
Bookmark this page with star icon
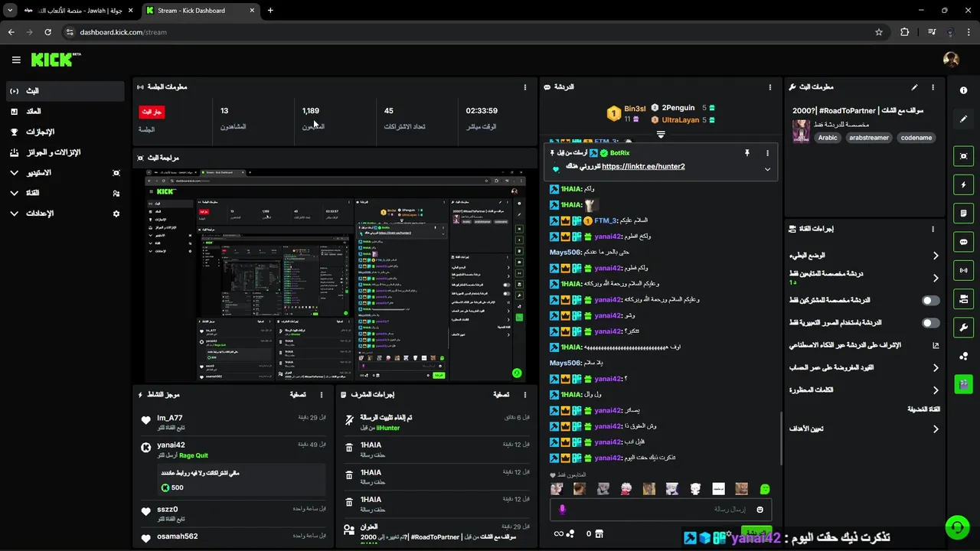(x=879, y=32)
